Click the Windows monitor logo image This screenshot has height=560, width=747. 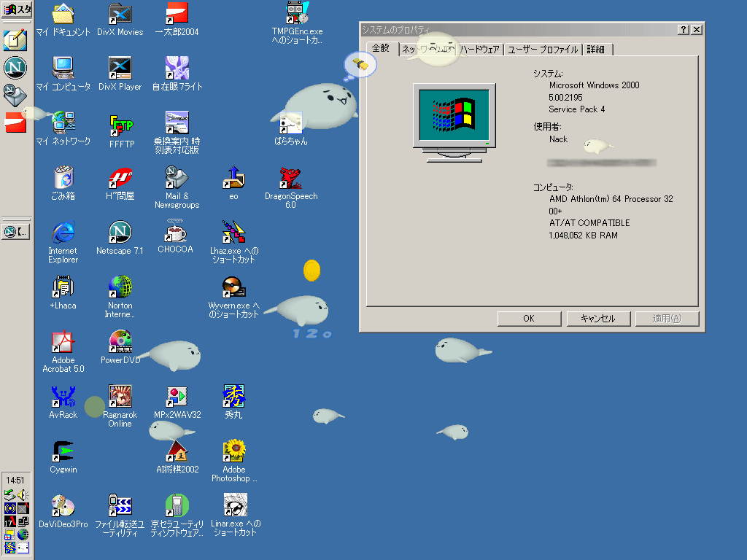coord(454,122)
